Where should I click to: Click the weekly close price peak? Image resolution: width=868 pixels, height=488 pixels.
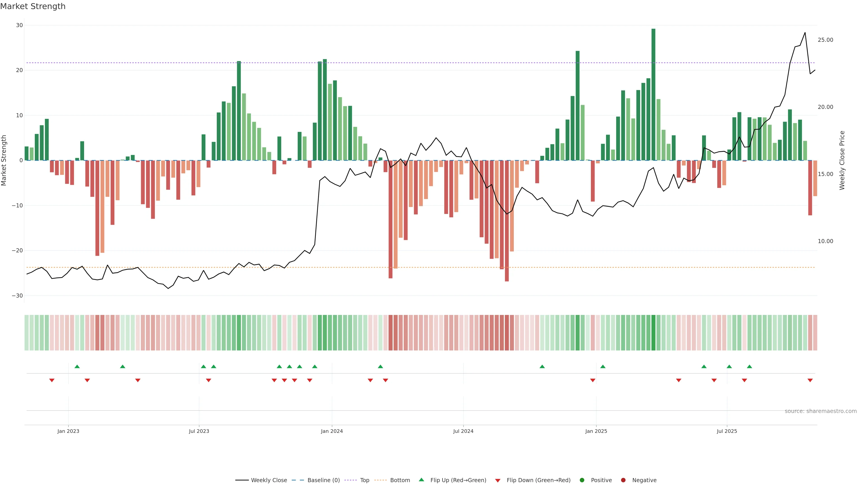click(805, 33)
